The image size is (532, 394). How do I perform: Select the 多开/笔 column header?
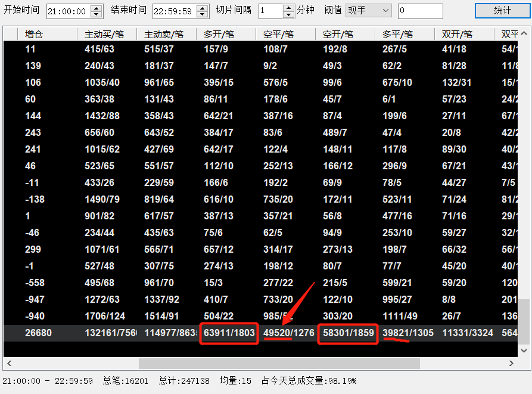(226, 35)
